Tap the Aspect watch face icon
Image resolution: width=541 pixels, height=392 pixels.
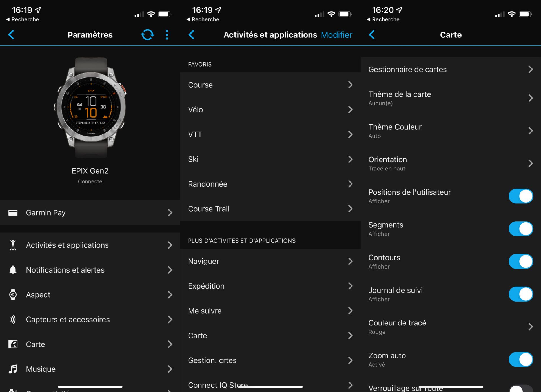(x=13, y=294)
